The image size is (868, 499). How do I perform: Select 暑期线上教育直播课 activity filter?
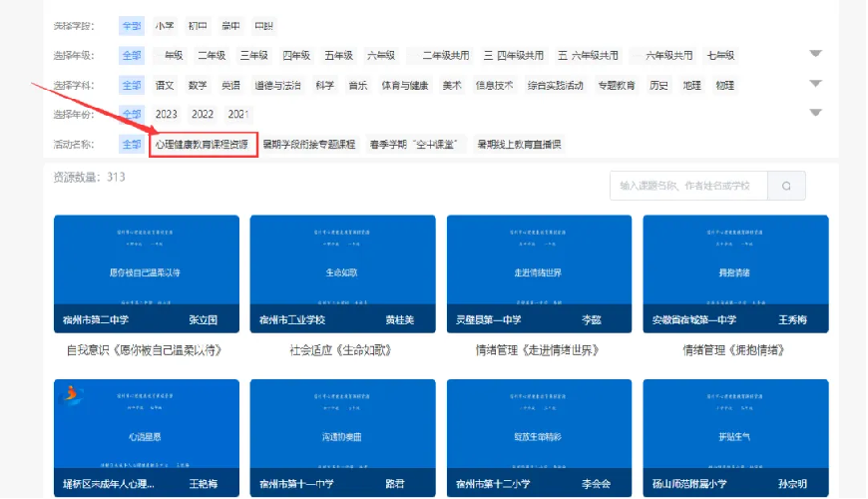[x=519, y=145]
